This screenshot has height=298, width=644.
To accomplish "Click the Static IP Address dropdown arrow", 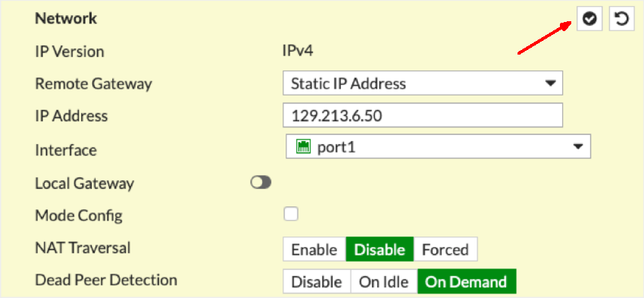I will (x=549, y=83).
